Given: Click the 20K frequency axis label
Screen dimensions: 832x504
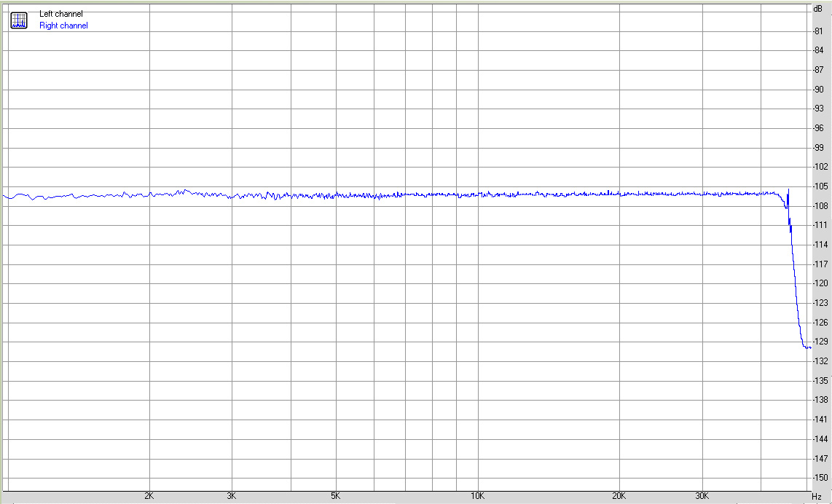Looking at the screenshot, I should click(619, 497).
